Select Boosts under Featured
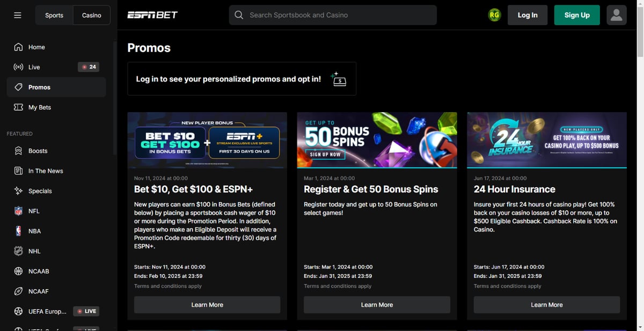The height and width of the screenshot is (331, 644). tap(56, 151)
